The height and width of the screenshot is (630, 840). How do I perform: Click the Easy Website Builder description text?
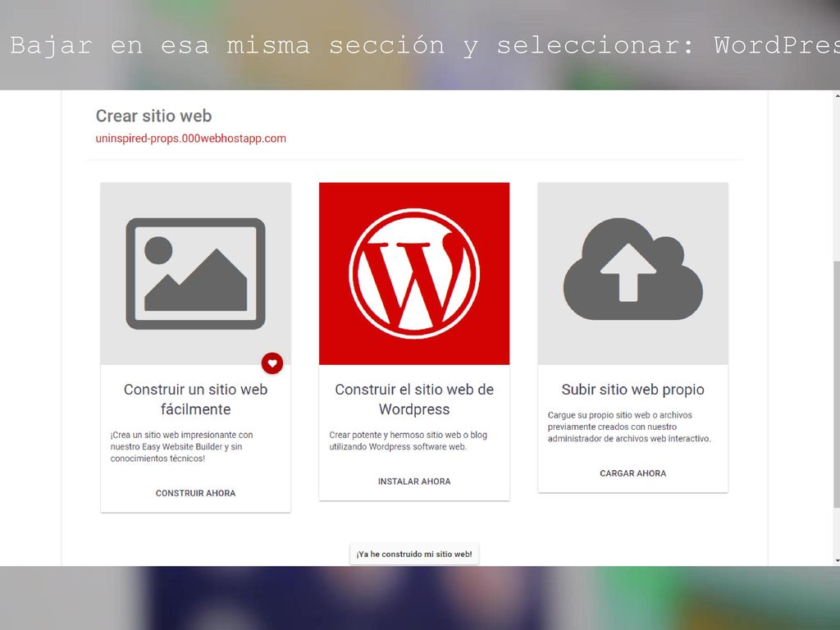pos(181,447)
